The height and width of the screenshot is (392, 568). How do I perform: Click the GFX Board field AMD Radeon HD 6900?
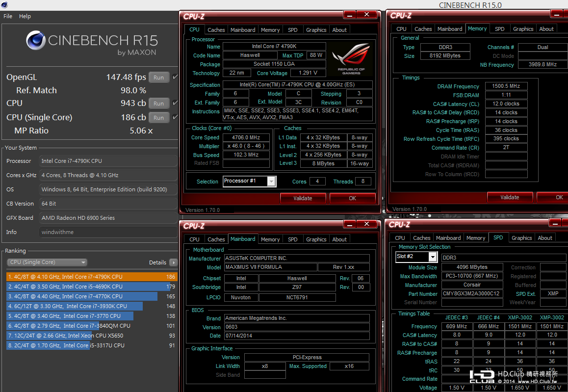pos(108,218)
